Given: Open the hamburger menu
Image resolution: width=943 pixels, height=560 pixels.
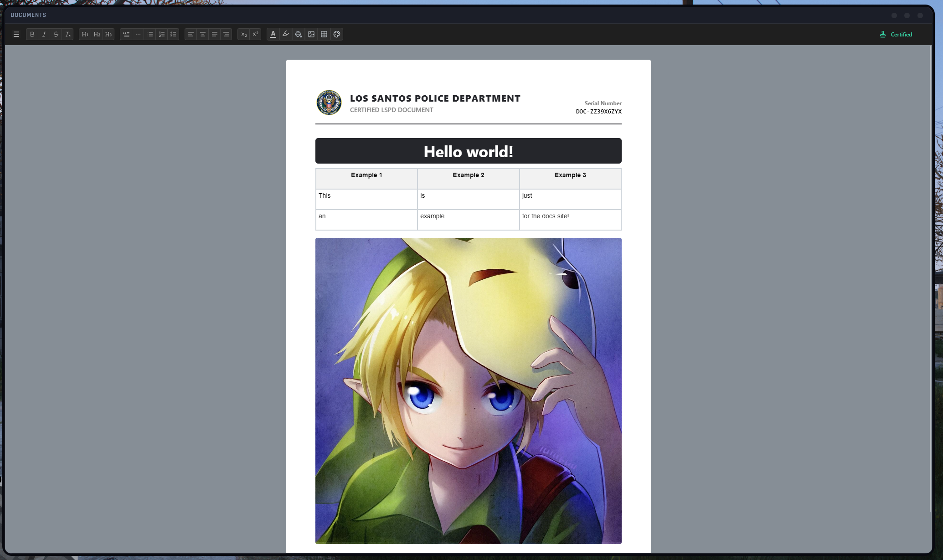Looking at the screenshot, I should pos(16,34).
